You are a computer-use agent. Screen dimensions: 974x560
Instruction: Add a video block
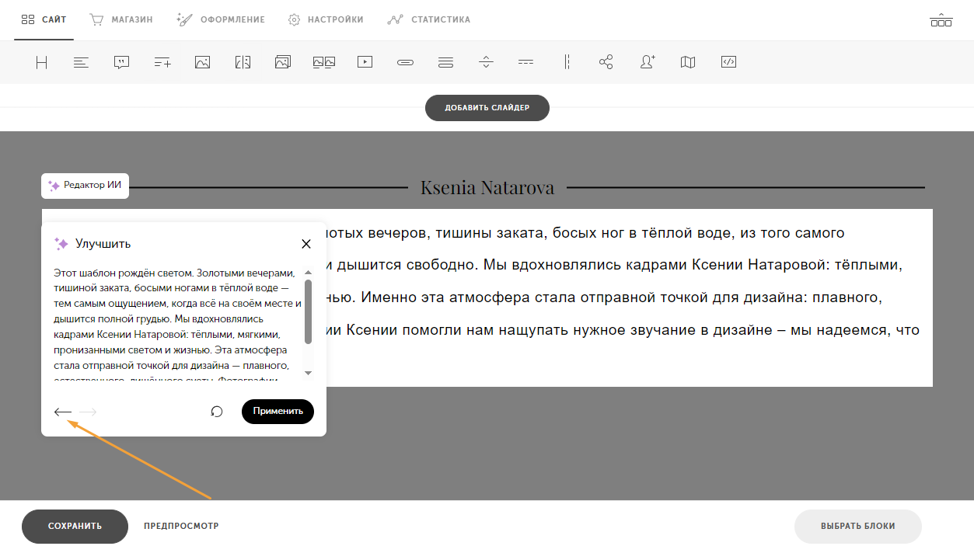(x=364, y=61)
